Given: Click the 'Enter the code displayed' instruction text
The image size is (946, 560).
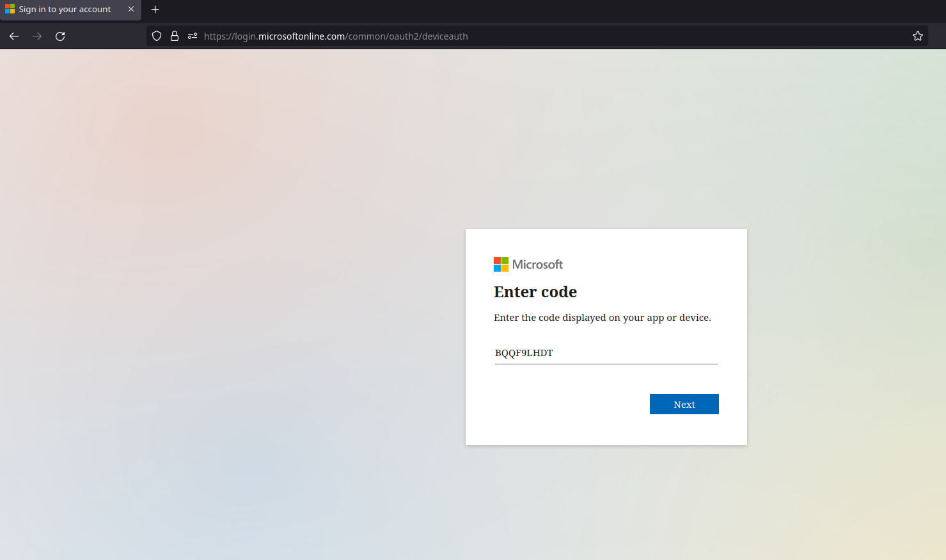Looking at the screenshot, I should point(602,318).
